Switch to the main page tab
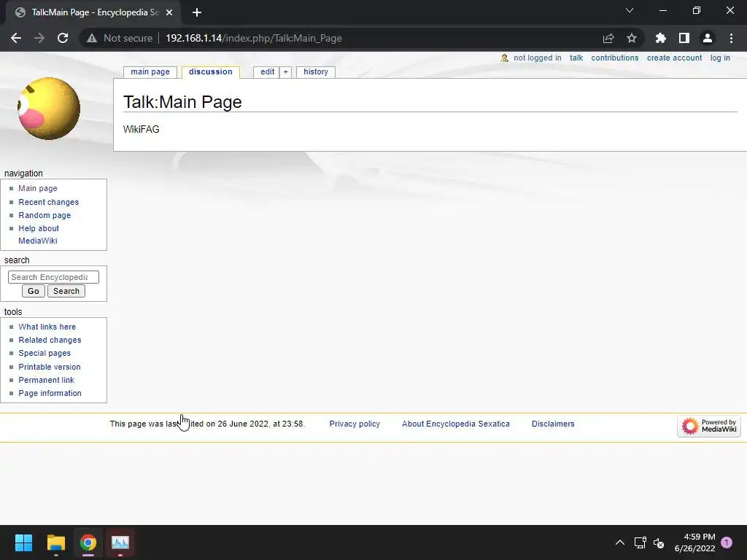Viewport: 747px width, 560px height. 150,72
